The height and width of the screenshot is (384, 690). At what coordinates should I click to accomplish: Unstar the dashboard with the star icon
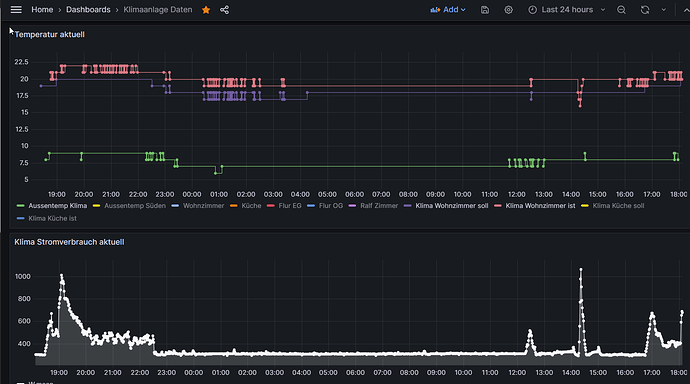coord(206,10)
